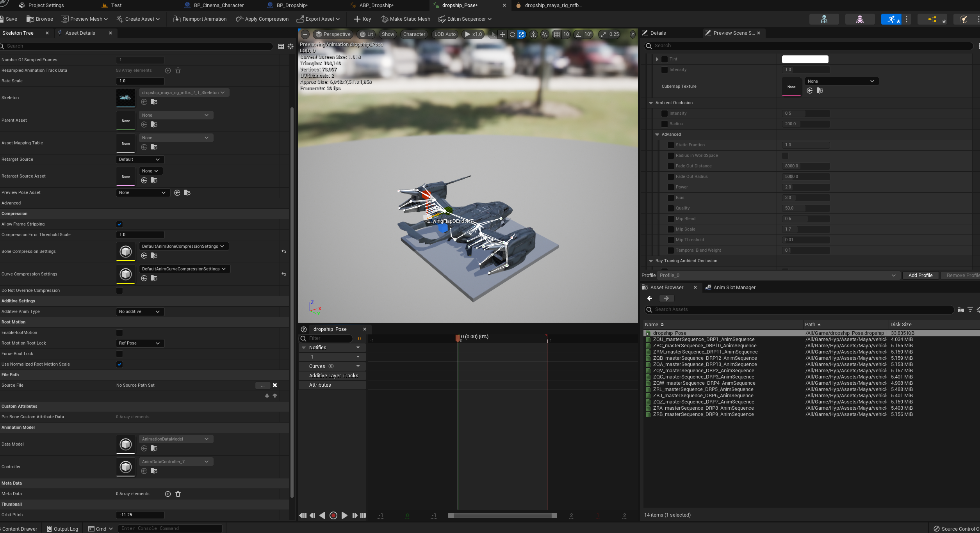Open the Output Log button
980x533 pixels.
tap(62, 529)
